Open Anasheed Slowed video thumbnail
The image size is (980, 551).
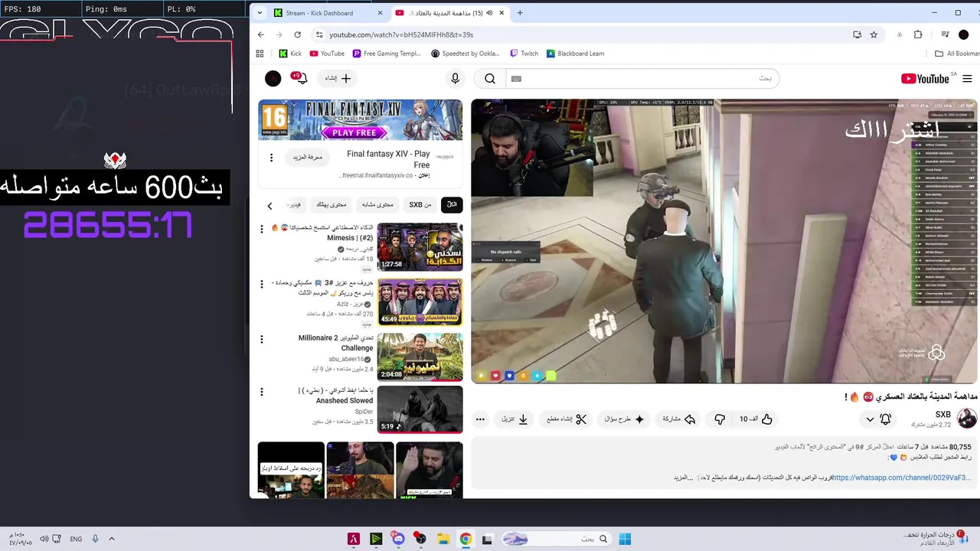coord(420,409)
